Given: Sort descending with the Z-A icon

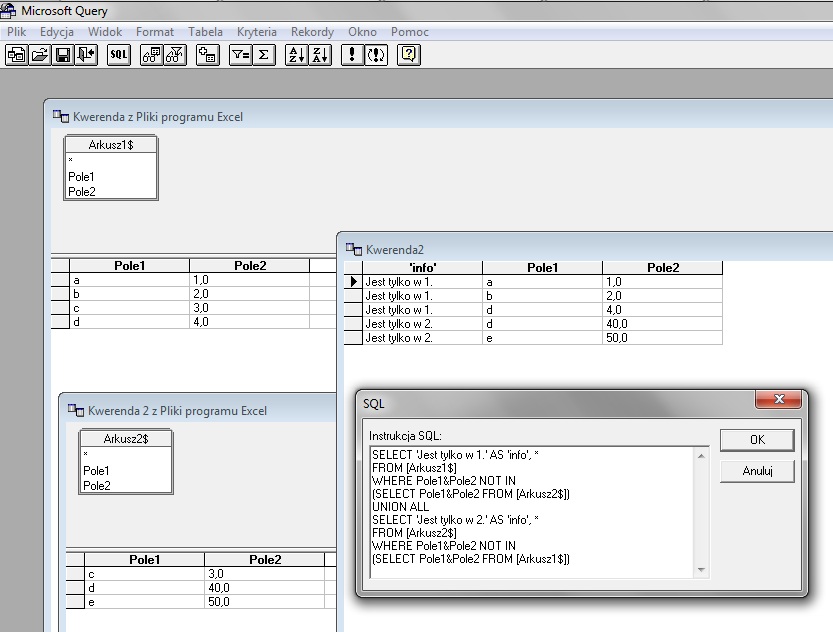Looking at the screenshot, I should [320, 55].
